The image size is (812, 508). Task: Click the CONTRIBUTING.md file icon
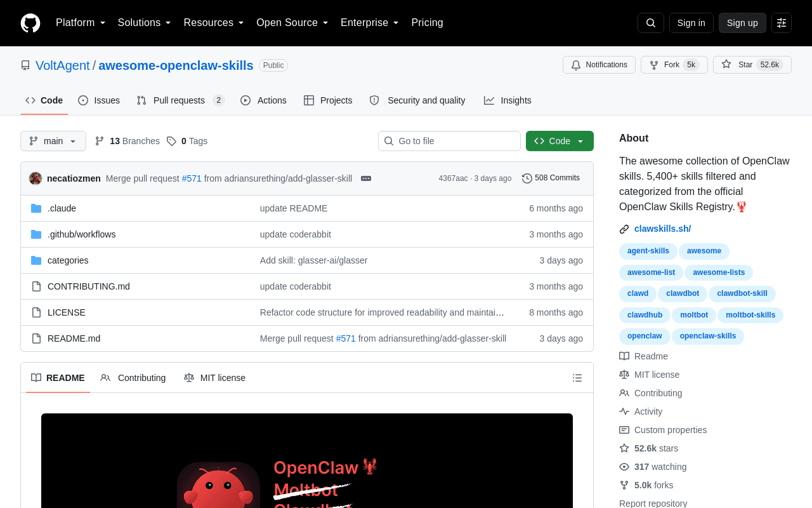(x=36, y=286)
